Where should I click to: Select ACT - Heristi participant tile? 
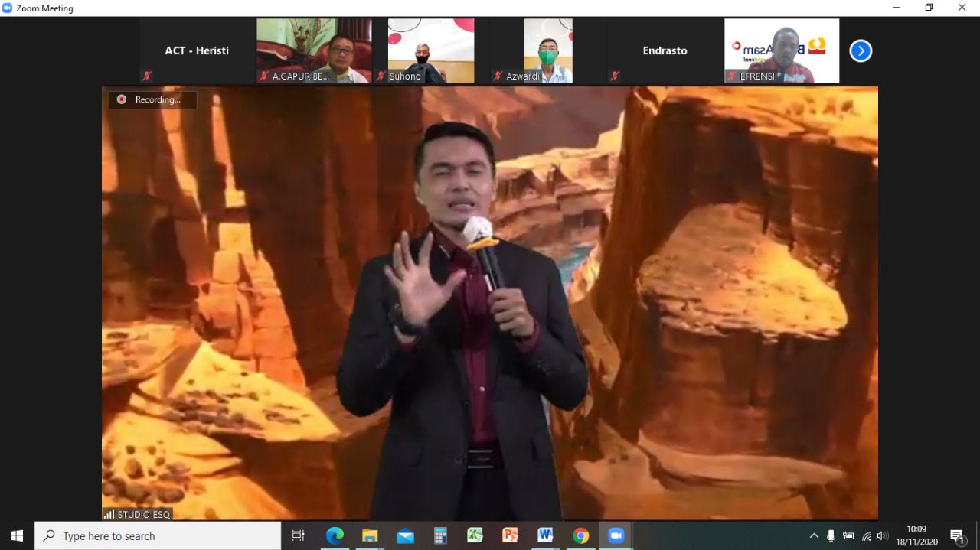[197, 50]
